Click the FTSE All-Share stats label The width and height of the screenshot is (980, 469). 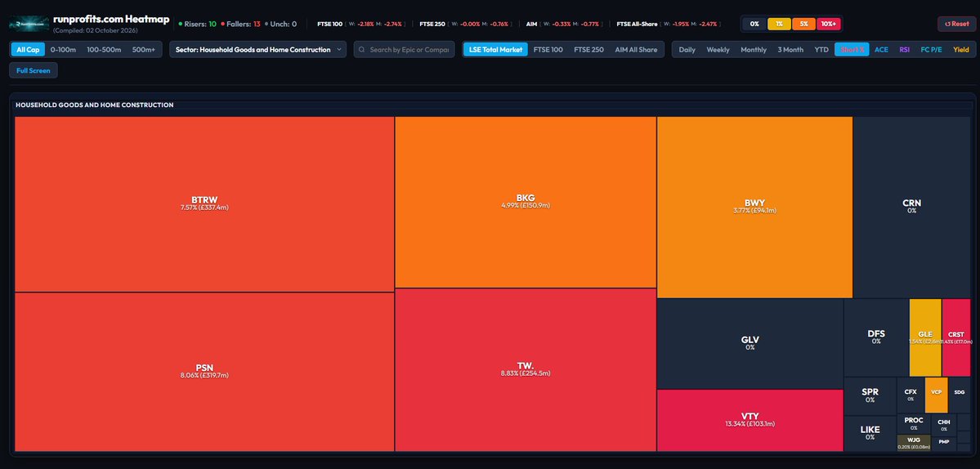pyautogui.click(x=638, y=24)
